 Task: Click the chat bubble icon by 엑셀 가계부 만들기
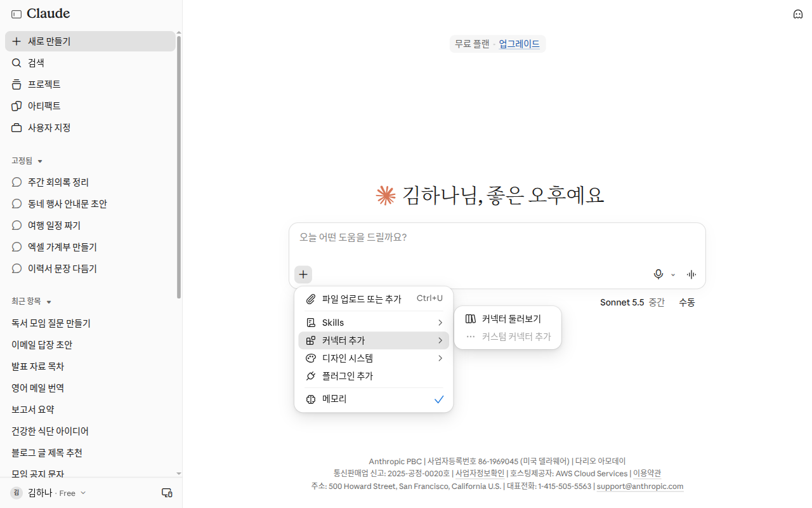click(x=16, y=247)
